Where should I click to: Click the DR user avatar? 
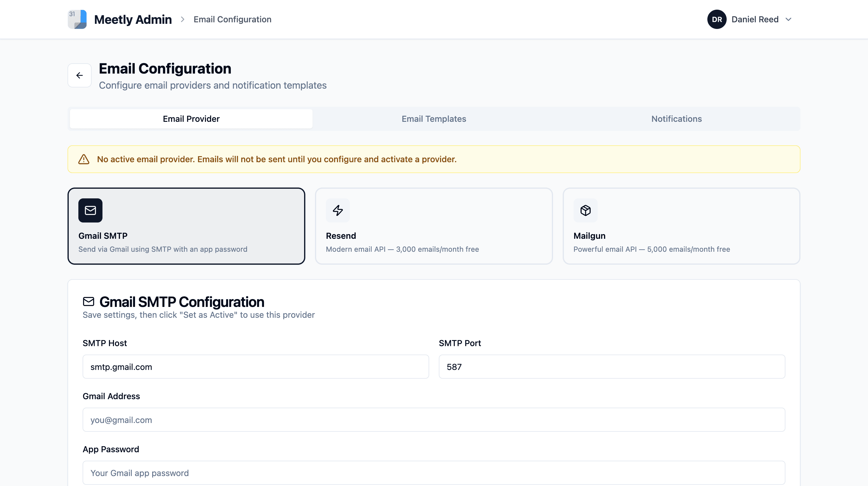point(717,19)
